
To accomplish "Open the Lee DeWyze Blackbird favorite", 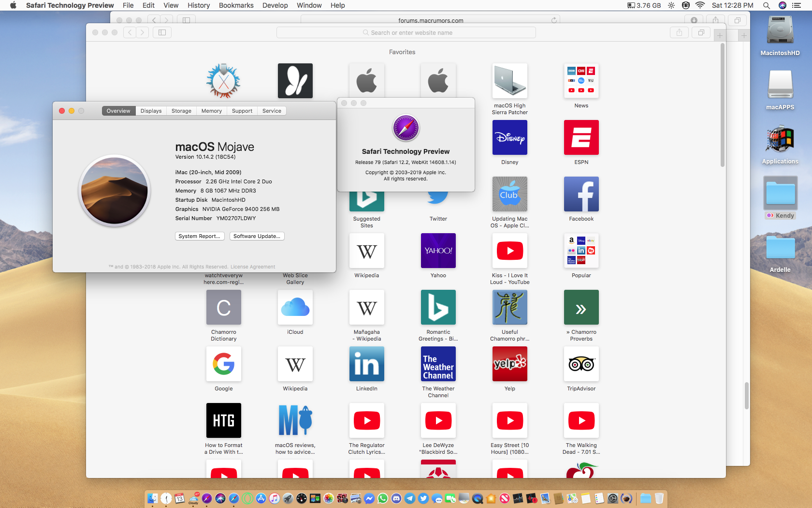I will [438, 420].
